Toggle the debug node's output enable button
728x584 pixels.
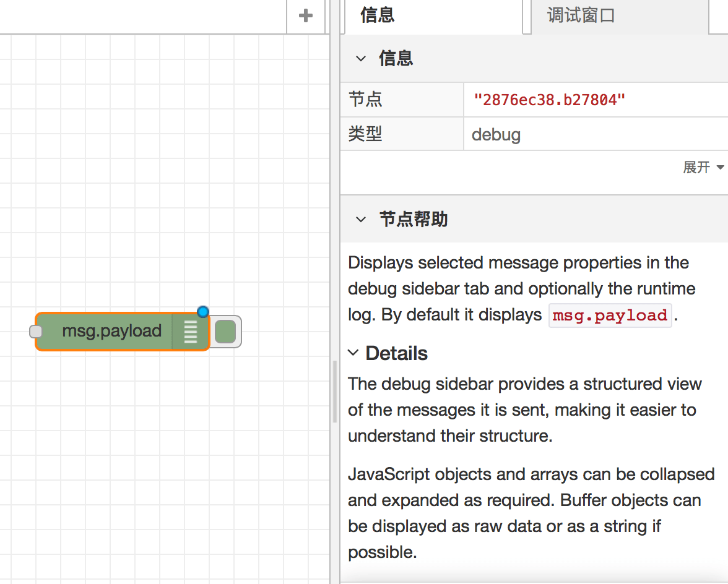coord(225,331)
